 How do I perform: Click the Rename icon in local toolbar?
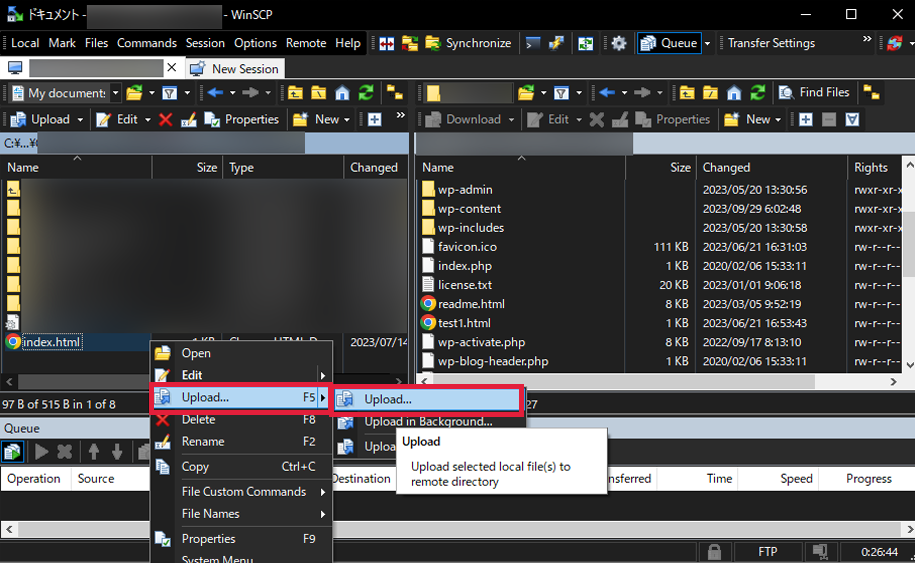(188, 120)
